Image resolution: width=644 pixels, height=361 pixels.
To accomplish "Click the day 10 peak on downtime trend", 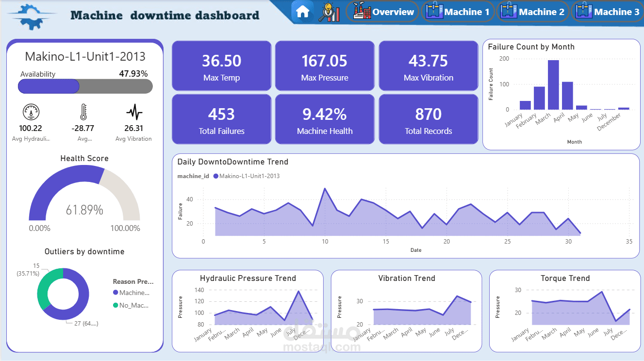I will pos(325,188).
